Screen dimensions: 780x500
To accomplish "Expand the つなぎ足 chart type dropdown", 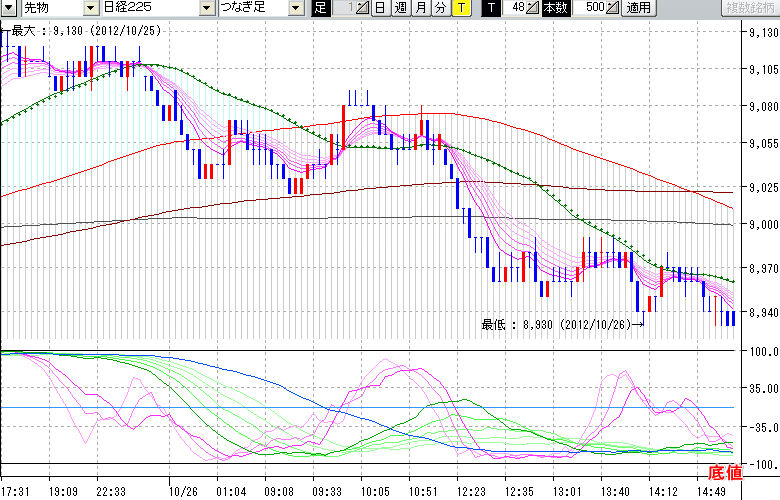I will coord(296,8).
